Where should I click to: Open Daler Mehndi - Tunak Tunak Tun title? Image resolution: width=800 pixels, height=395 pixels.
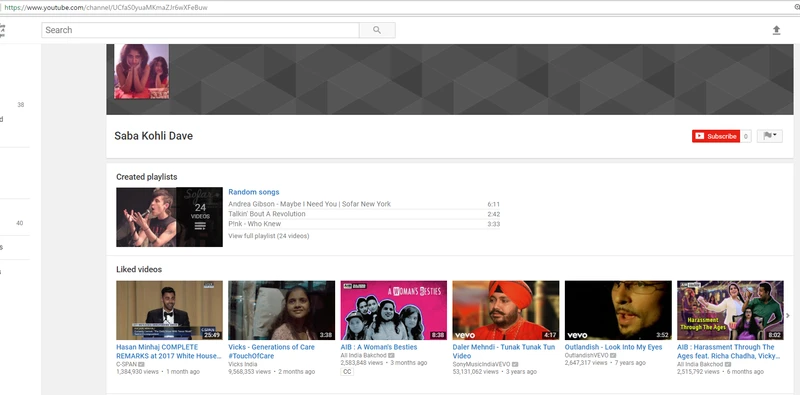504,351
